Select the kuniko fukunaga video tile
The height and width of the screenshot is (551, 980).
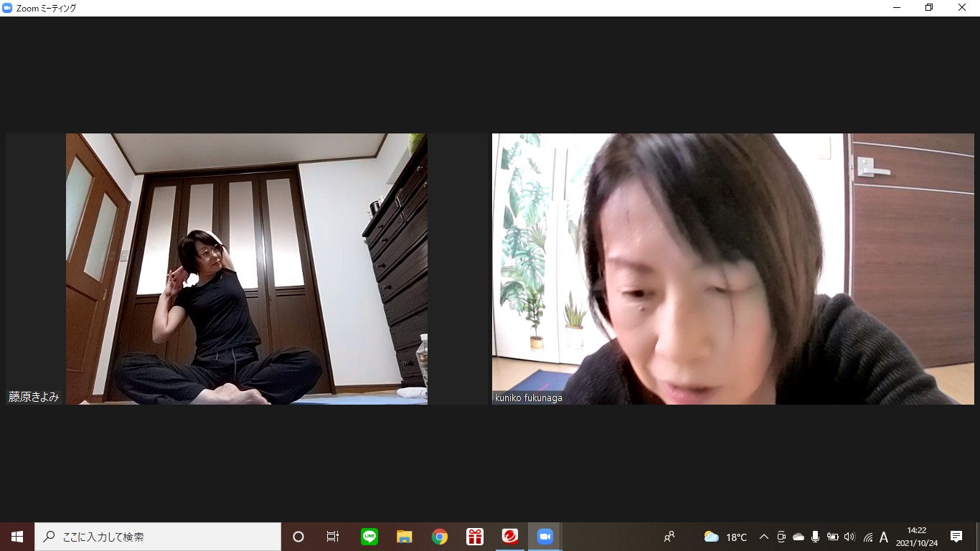tap(733, 269)
